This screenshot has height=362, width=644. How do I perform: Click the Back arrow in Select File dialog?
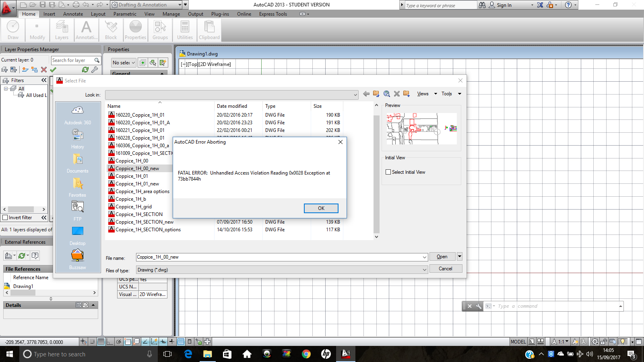pos(366,94)
